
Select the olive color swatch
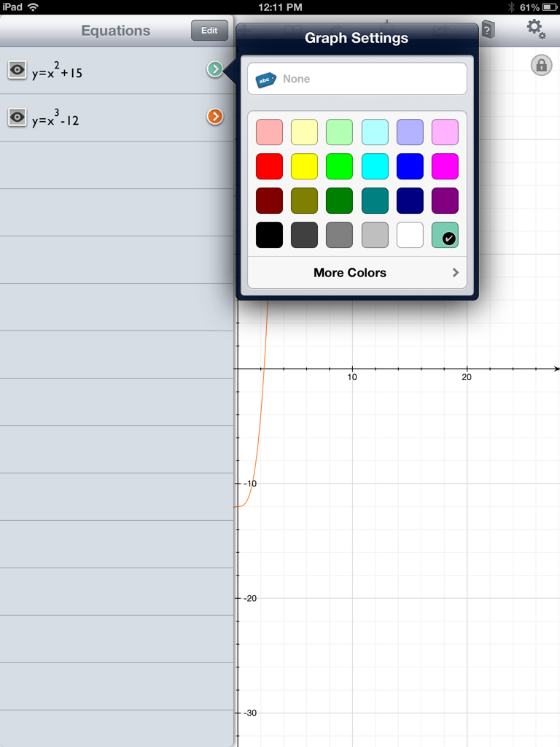(304, 201)
